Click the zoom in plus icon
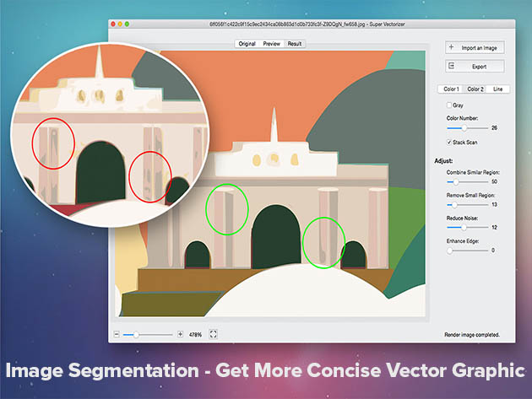 tap(180, 334)
